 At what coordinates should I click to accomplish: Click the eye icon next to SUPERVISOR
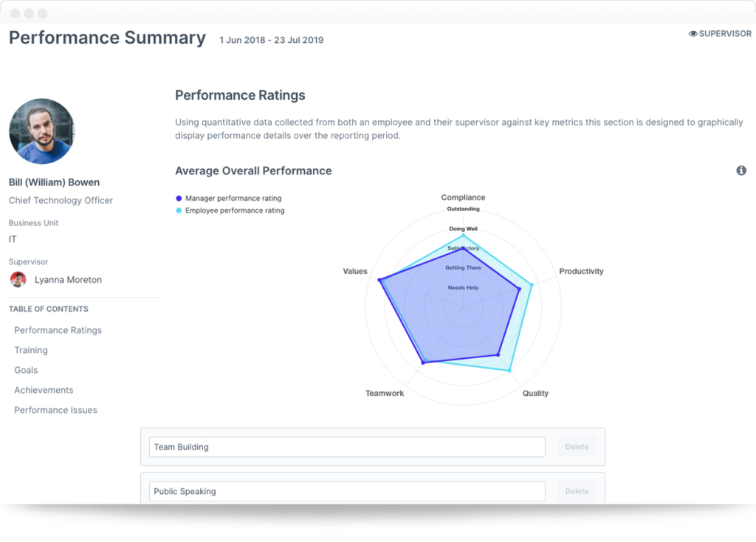(x=693, y=34)
